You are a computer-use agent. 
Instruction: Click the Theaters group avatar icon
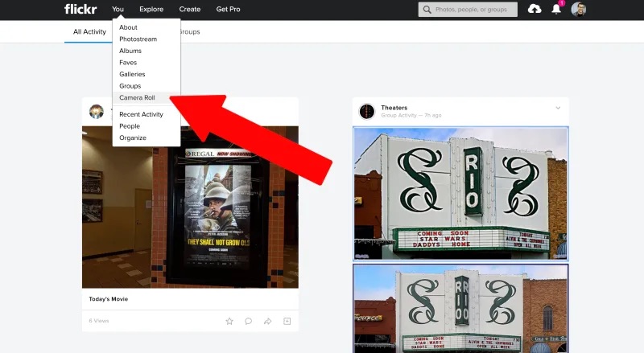367,111
